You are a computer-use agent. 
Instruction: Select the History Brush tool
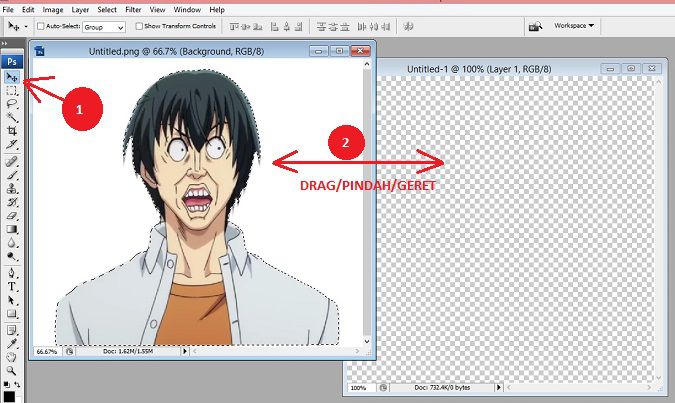tap(12, 202)
